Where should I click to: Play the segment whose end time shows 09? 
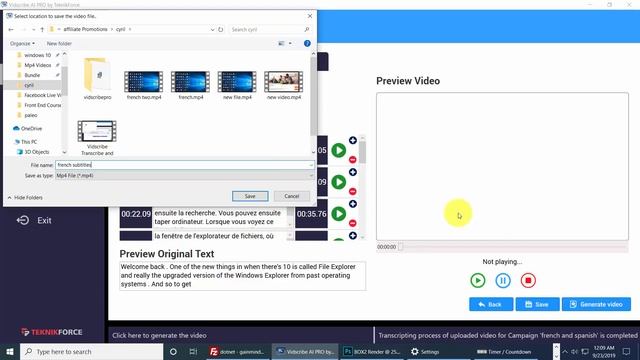pos(338,182)
